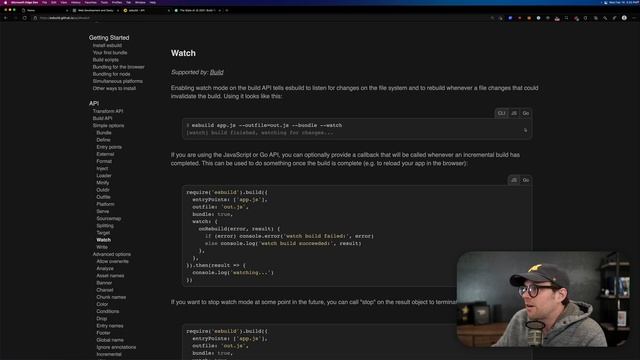Jump to Global name in sidebar
The width and height of the screenshot is (640, 360).
(x=110, y=340)
